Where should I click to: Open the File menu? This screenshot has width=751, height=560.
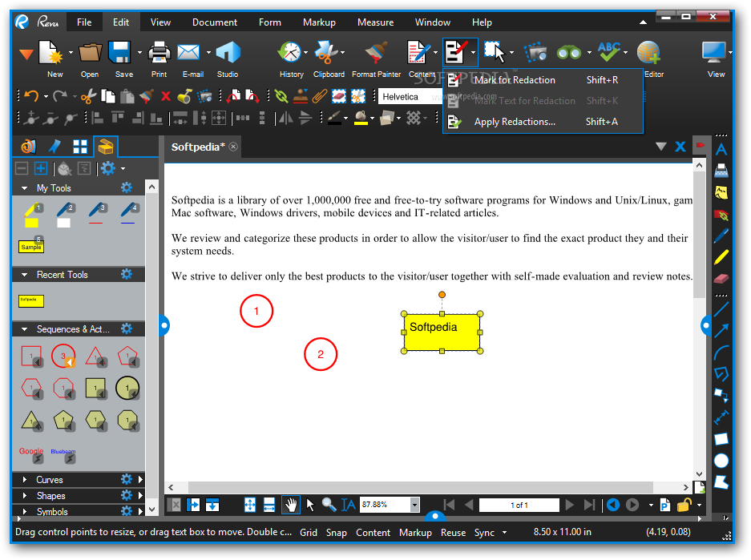[84, 22]
